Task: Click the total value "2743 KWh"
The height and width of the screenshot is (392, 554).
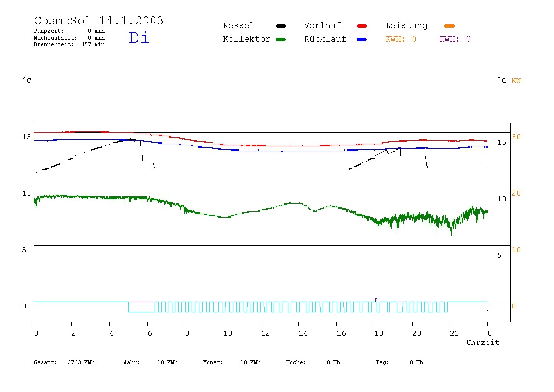Action: click(81, 362)
